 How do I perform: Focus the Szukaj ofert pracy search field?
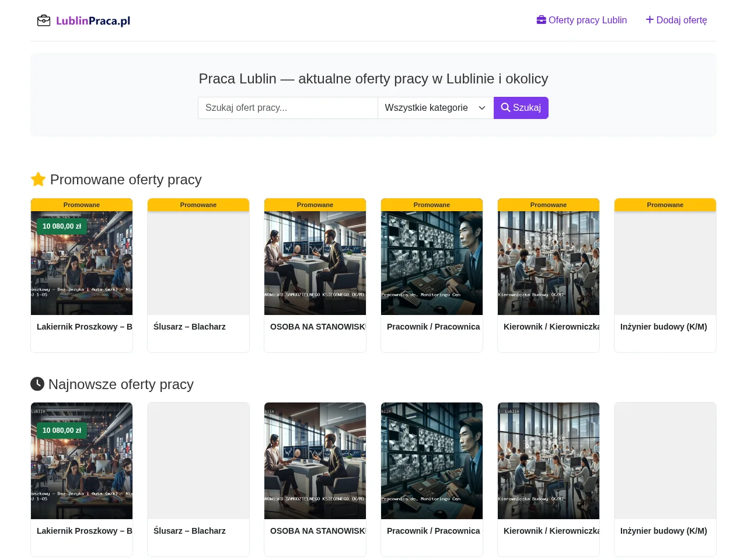(288, 108)
